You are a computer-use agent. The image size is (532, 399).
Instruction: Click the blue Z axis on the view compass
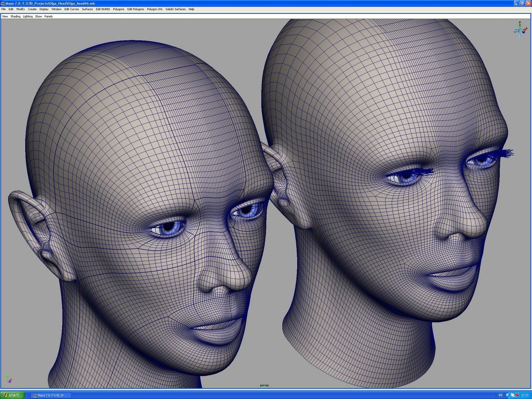tap(523, 32)
